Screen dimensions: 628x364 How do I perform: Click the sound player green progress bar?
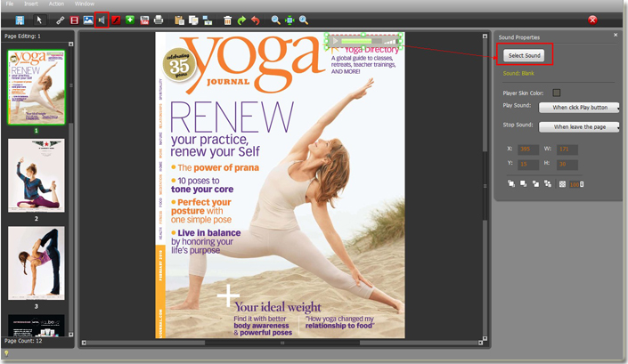pyautogui.click(x=356, y=41)
